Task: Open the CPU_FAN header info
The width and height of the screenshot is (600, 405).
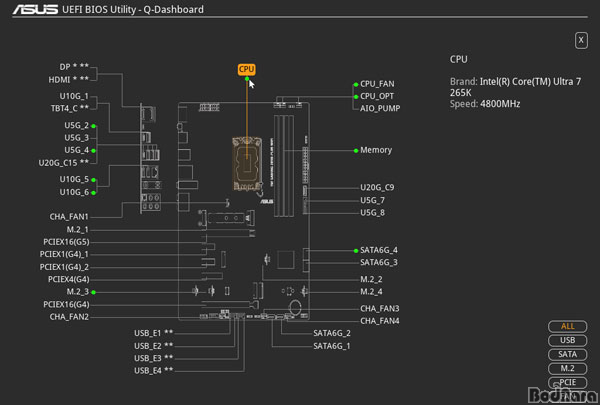Action: point(377,84)
